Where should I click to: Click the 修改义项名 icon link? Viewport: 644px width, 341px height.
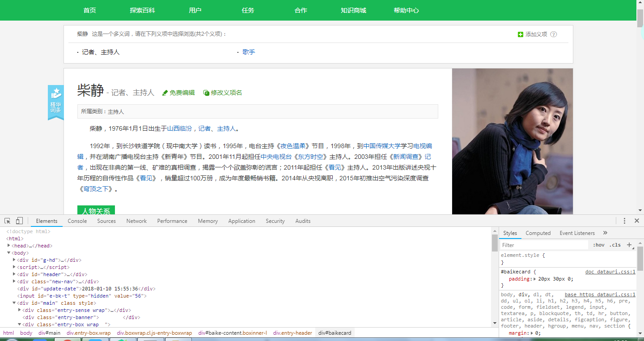click(x=222, y=93)
